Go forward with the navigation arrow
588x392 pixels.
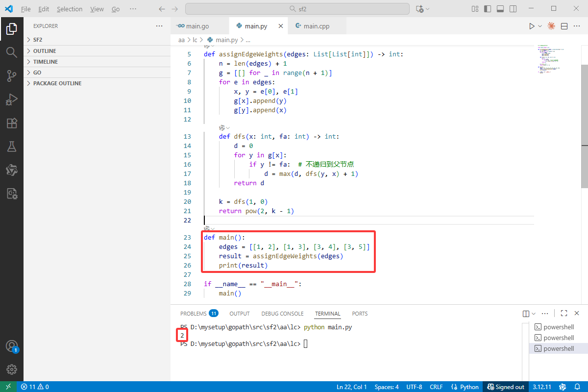pos(175,9)
